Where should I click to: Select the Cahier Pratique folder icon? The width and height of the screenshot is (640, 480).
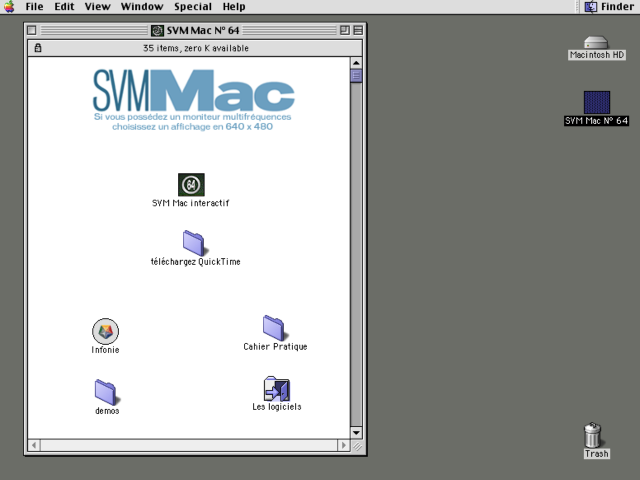click(274, 328)
